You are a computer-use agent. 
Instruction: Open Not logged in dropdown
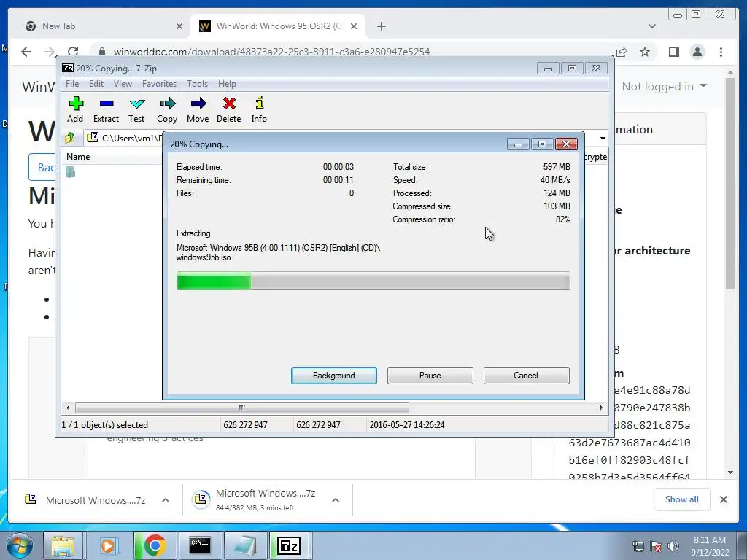(664, 86)
